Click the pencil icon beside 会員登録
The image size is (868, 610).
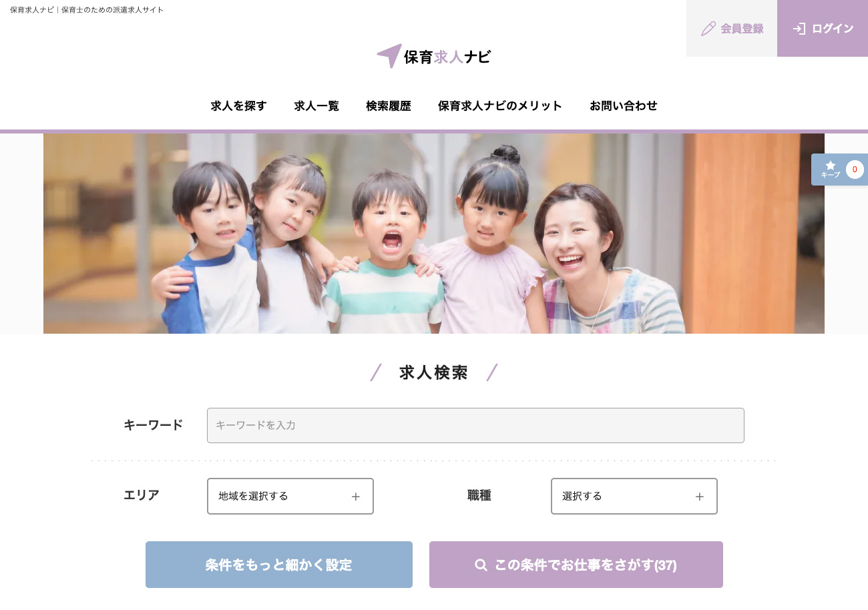708,29
